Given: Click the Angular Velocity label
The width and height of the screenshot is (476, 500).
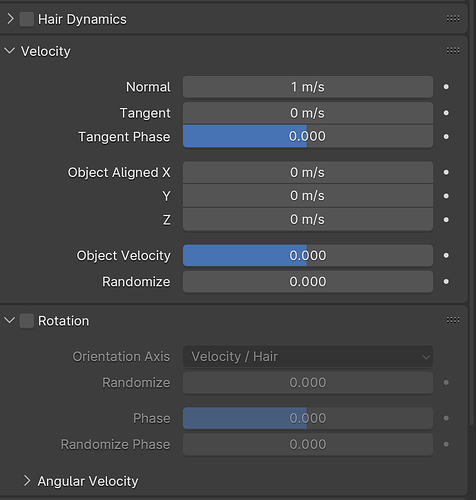Looking at the screenshot, I should coord(88,481).
